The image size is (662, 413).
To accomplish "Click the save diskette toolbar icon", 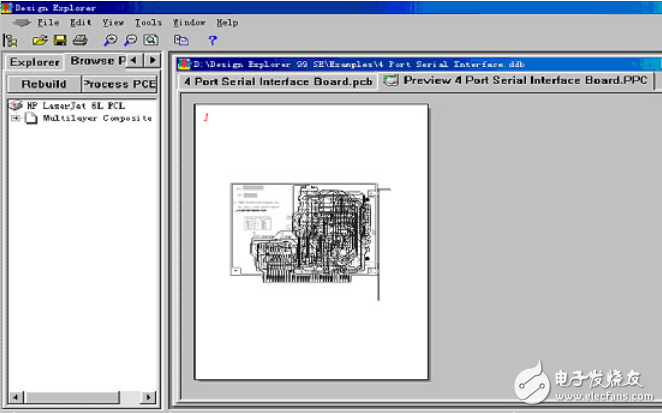I will (60, 40).
